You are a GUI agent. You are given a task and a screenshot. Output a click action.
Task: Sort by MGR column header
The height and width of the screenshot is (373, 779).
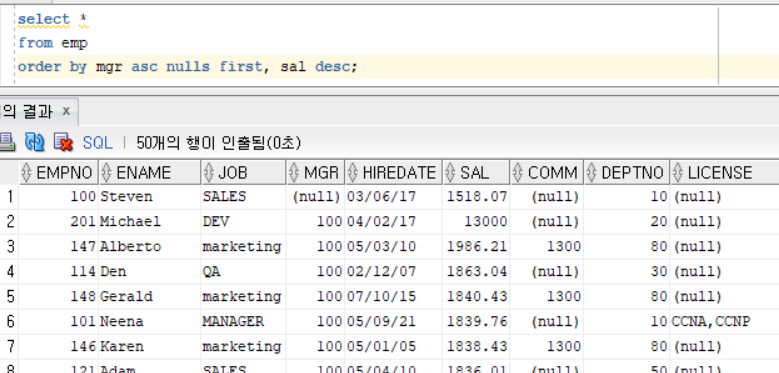coord(315,173)
